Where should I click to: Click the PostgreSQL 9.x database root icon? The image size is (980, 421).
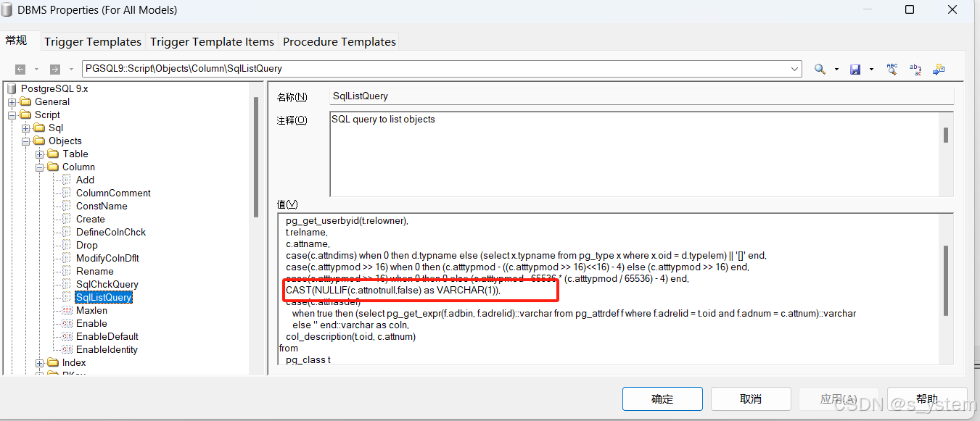click(x=12, y=88)
